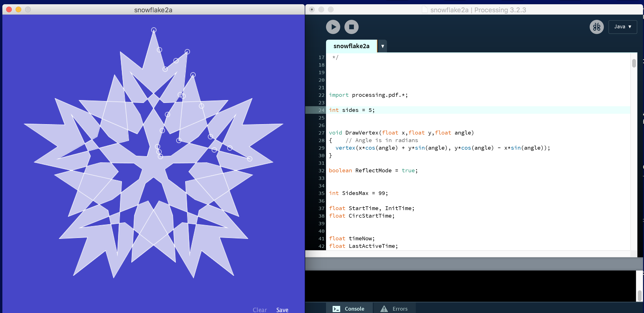The image size is (644, 313).
Task: Click the console vertical scrollbar thumb
Action: click(x=639, y=296)
